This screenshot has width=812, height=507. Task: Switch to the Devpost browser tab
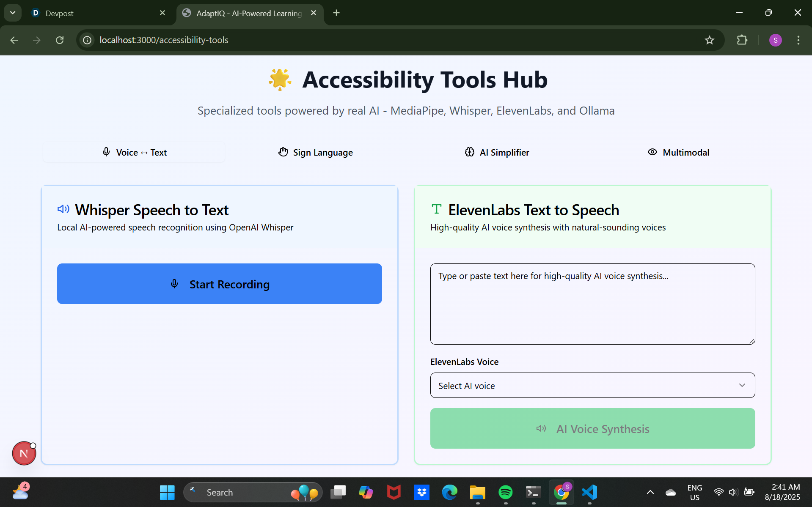point(97,13)
